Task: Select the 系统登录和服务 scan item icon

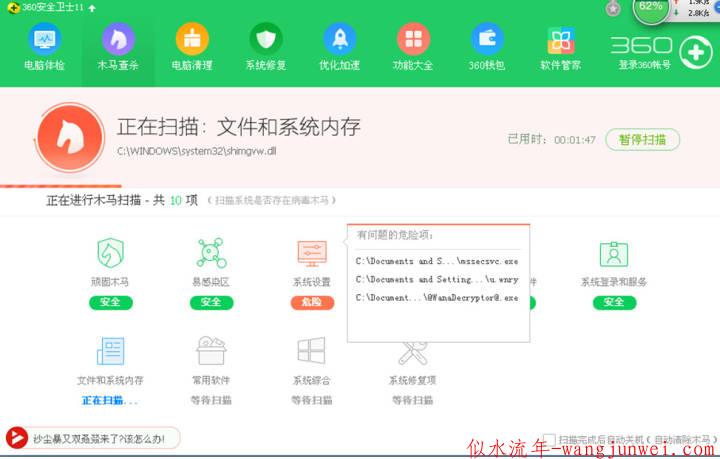Action: [x=614, y=254]
